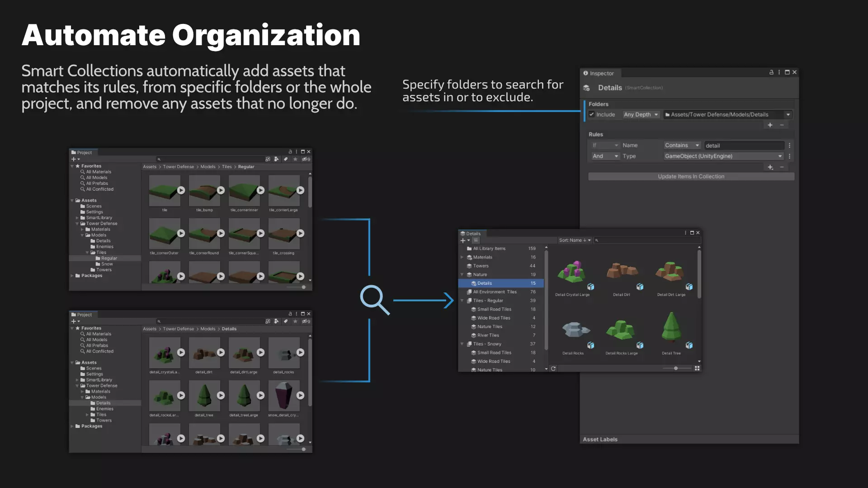
Task: Open the Any Depth dropdown
Action: pyautogui.click(x=641, y=114)
